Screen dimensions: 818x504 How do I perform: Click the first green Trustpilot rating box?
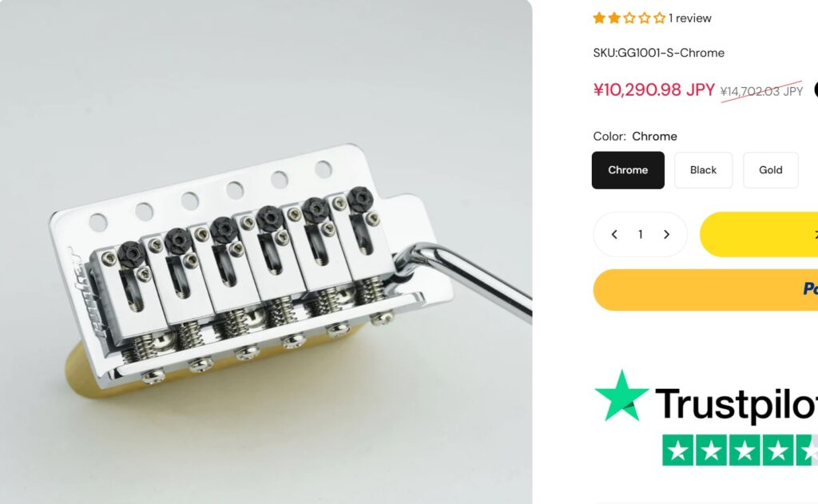(x=678, y=450)
